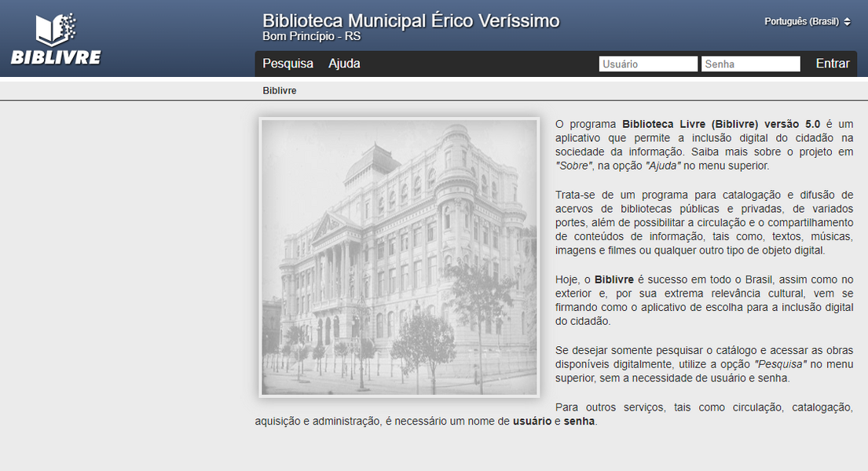Open the Pesquisa menu

(288, 64)
